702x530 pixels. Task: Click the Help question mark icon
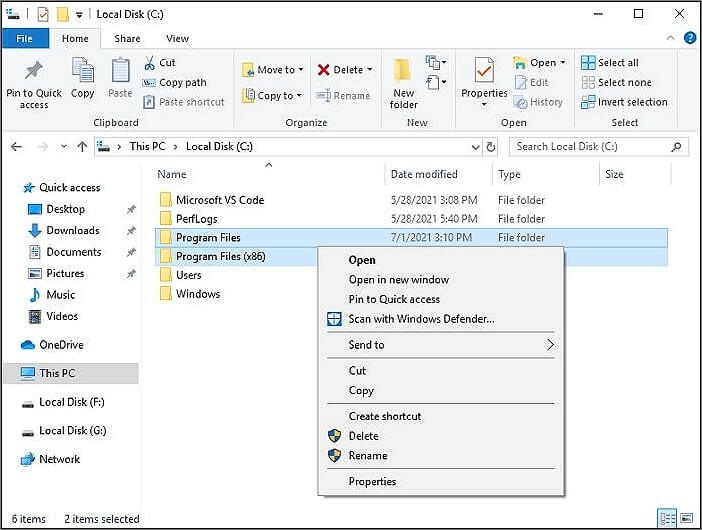[689, 38]
